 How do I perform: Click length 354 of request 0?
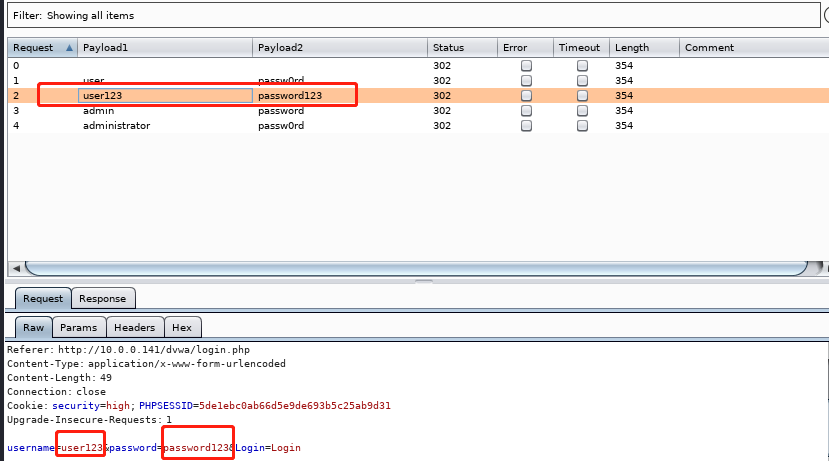pyautogui.click(x=624, y=66)
